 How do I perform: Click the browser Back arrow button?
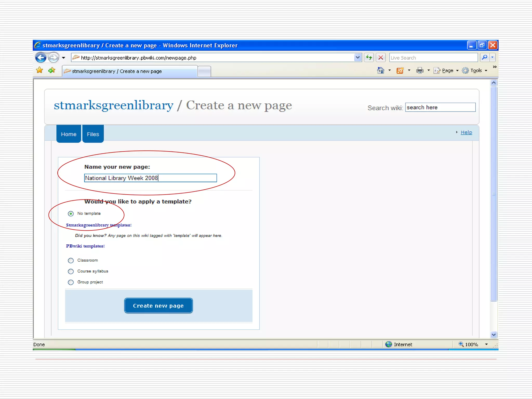(x=41, y=57)
